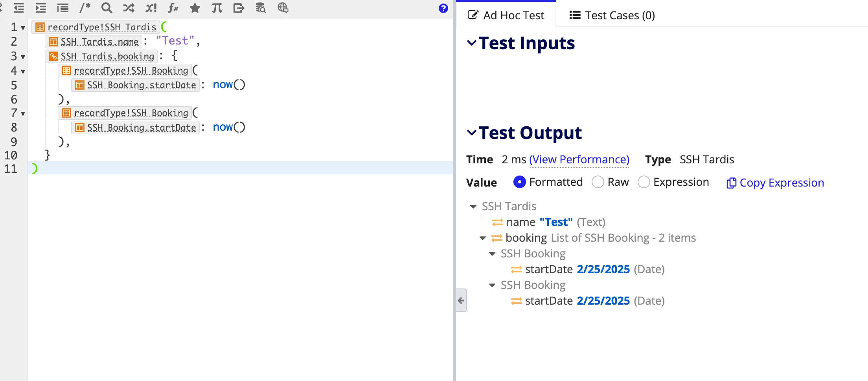Collapse the SSH Tardis output node
This screenshot has height=381, width=868.
click(473, 207)
